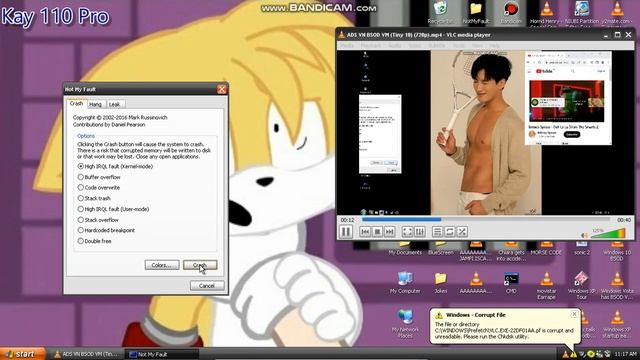Click the Crash button in Not My Fault
Image resolution: width=640 pixels, height=360 pixels.
[200, 265]
